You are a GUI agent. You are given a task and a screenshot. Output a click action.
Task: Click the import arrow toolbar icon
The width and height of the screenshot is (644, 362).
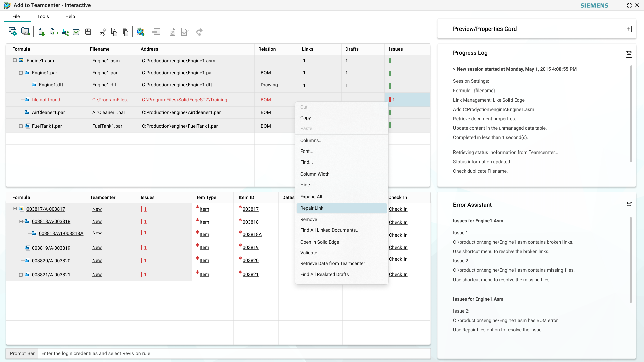pyautogui.click(x=156, y=32)
